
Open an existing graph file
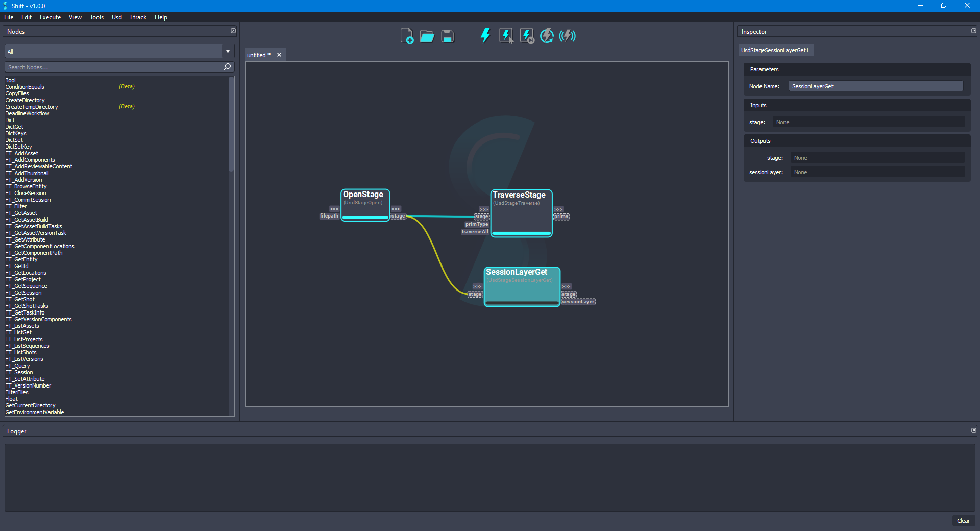tap(427, 36)
